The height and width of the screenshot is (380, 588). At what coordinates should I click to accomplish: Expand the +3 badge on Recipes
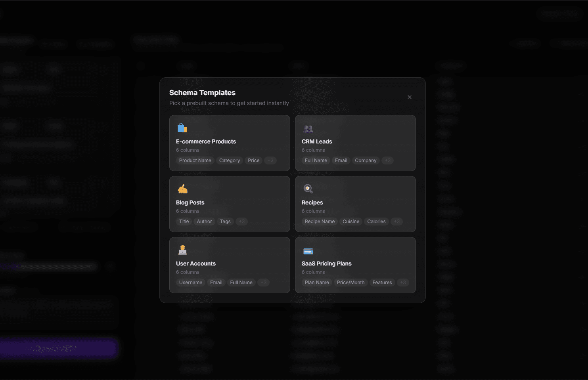tap(396, 222)
